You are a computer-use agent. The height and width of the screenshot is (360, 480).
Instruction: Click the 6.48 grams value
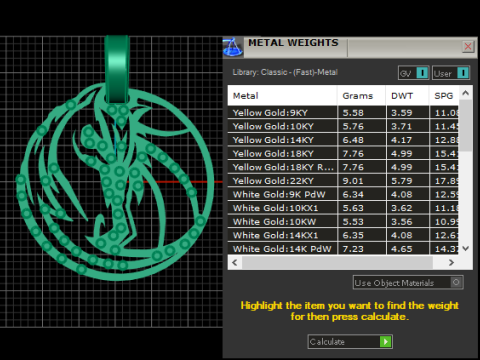click(353, 140)
